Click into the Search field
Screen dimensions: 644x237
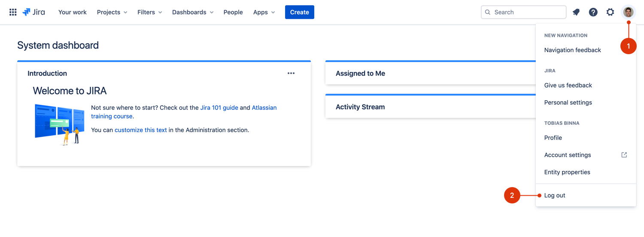click(x=527, y=12)
